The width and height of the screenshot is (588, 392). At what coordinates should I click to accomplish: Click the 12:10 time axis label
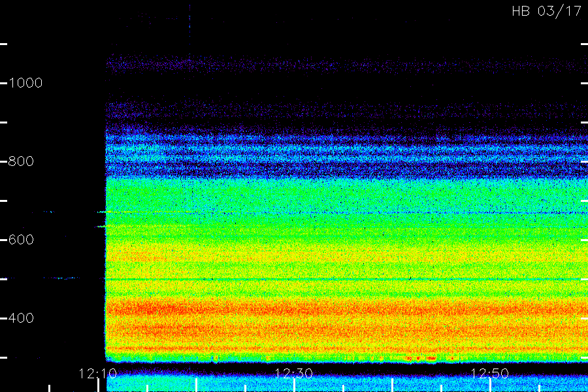(x=97, y=374)
